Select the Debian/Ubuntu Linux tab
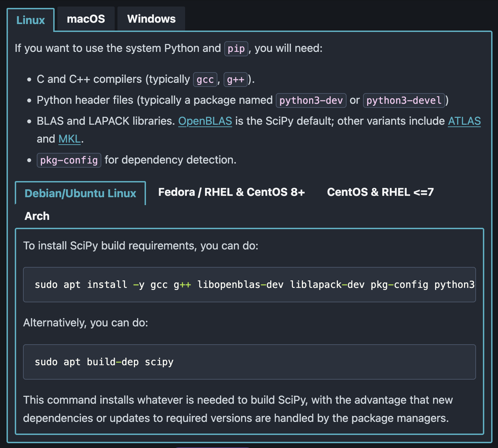The height and width of the screenshot is (448, 498). (x=80, y=193)
